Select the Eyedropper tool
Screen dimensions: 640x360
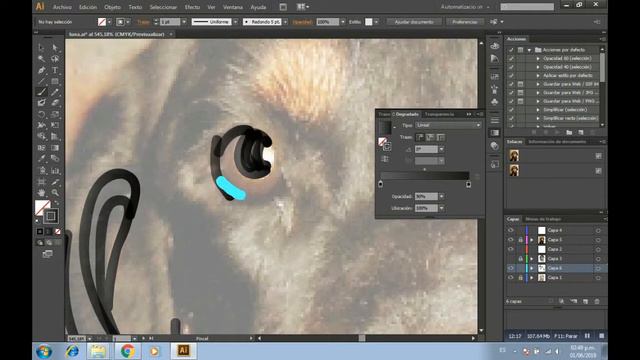pos(42,159)
